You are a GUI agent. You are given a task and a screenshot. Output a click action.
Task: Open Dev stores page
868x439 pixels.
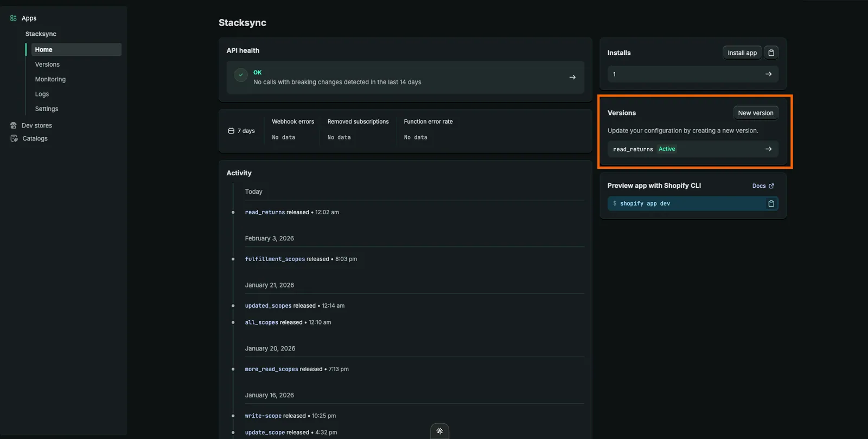coord(37,125)
